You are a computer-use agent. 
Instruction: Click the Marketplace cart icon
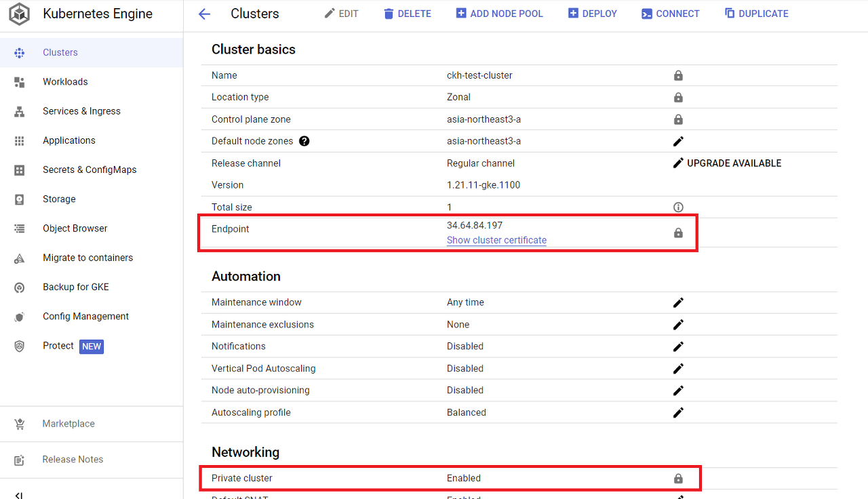coord(20,424)
